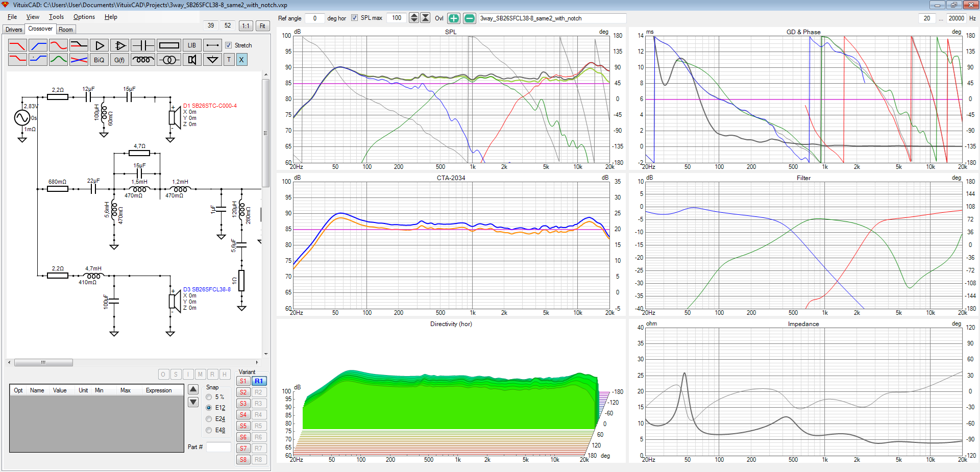Click variant S3 button
980x472 pixels.
tap(243, 404)
